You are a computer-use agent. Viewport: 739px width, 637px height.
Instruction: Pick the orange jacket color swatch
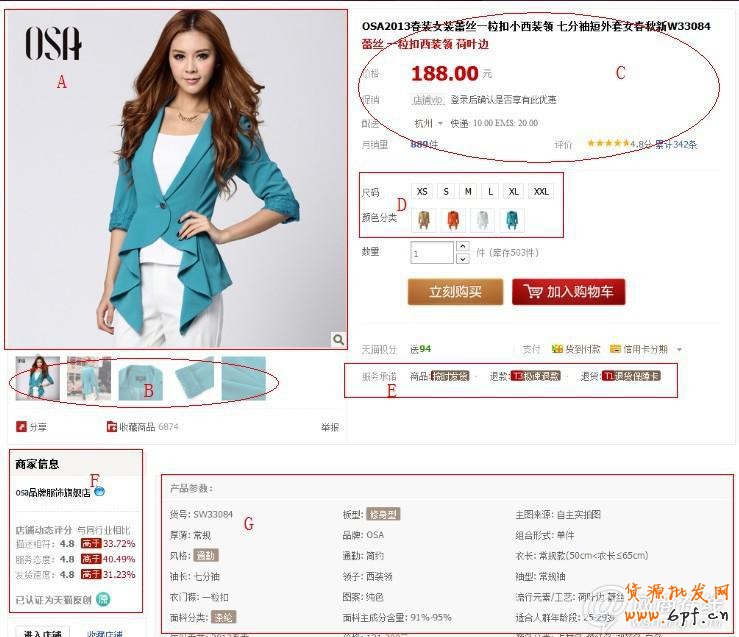click(453, 220)
